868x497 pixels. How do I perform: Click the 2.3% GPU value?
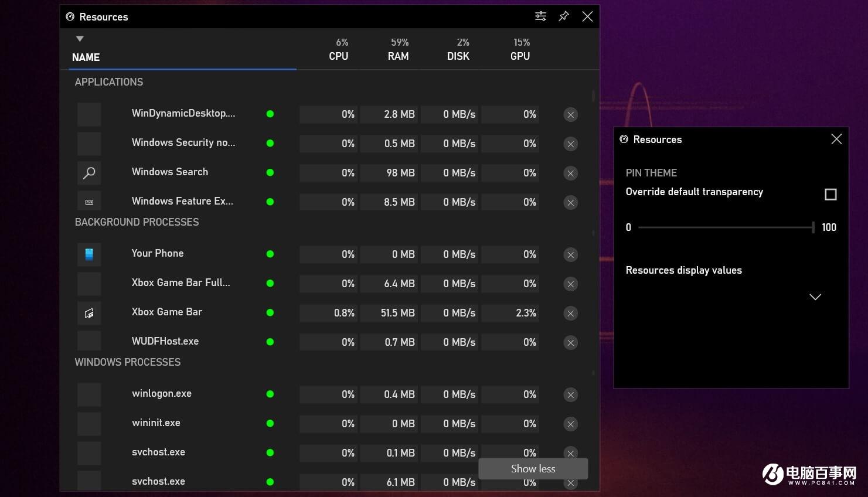click(526, 313)
